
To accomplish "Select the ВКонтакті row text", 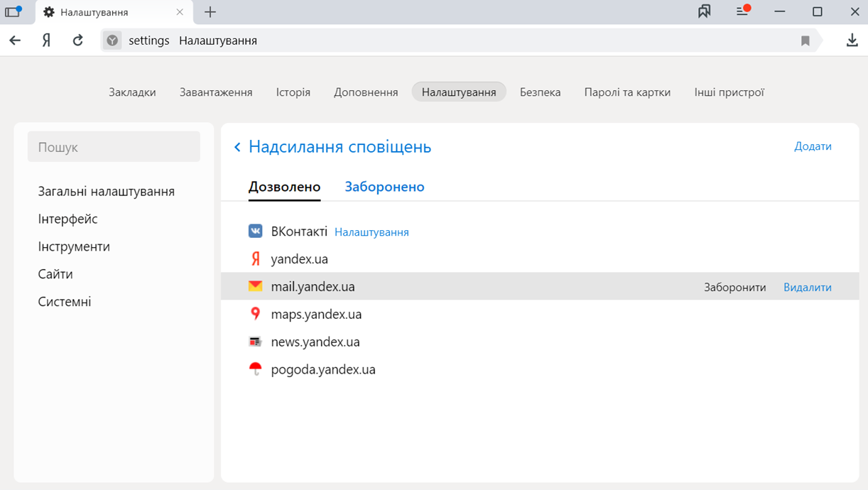I will pos(299,232).
